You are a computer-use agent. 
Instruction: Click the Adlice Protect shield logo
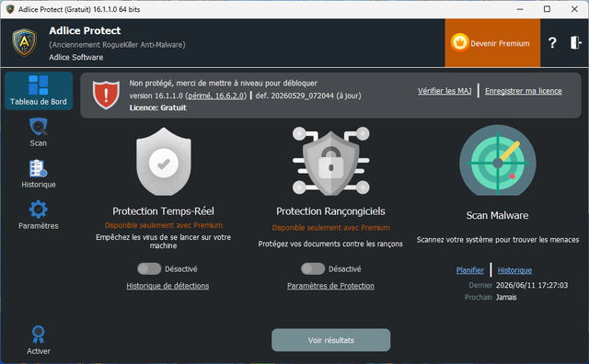[25, 42]
